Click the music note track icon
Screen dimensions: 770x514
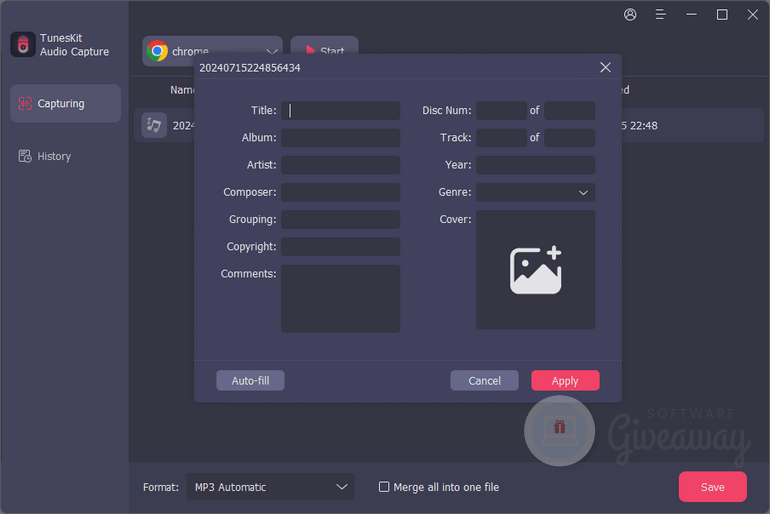154,125
